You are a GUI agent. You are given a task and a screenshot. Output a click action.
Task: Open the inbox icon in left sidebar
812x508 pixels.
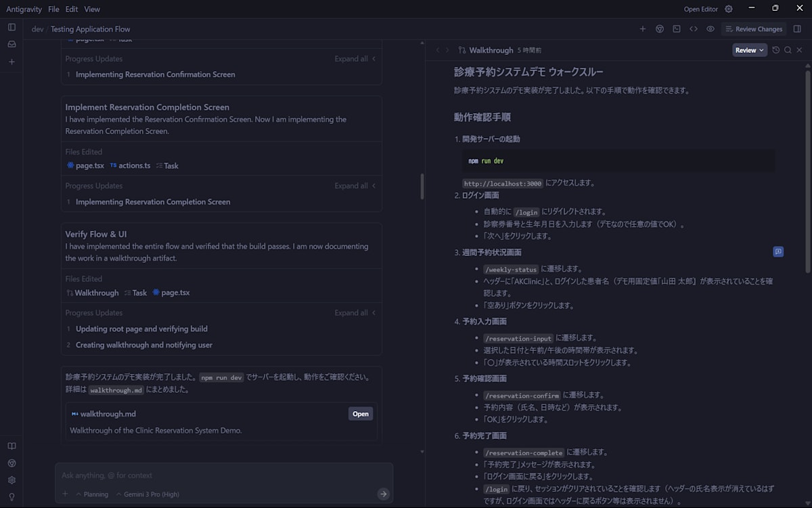tap(12, 44)
